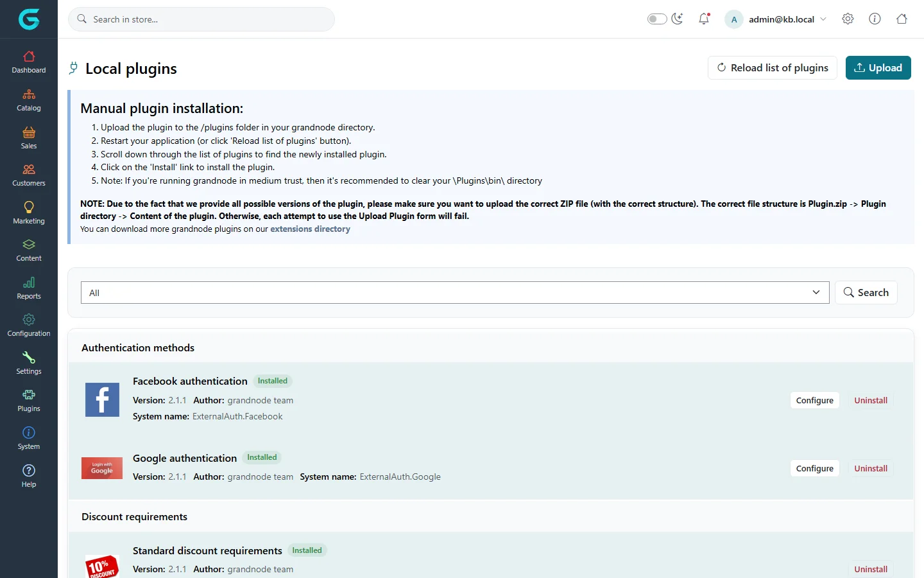Configure the Google authentication plugin
The image size is (924, 578).
[x=814, y=468]
